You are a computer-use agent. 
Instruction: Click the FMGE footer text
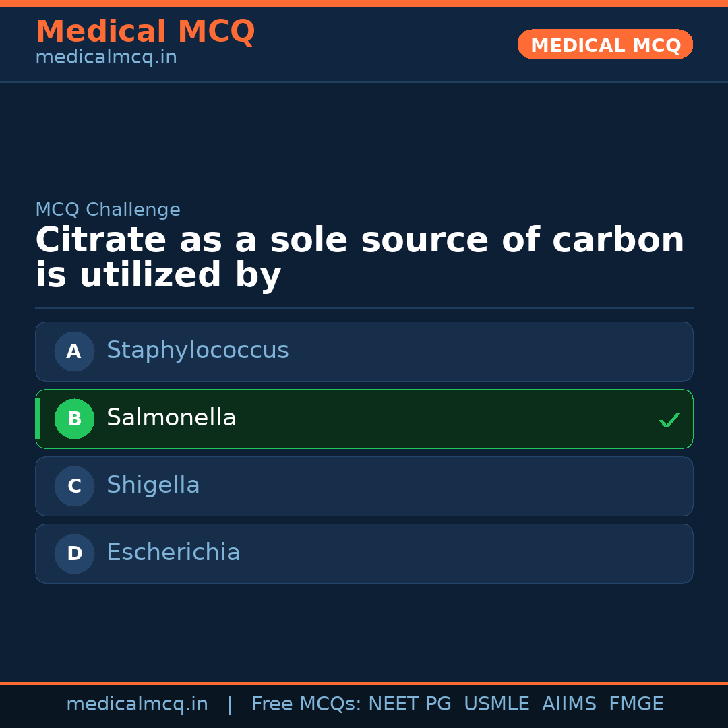636,704
